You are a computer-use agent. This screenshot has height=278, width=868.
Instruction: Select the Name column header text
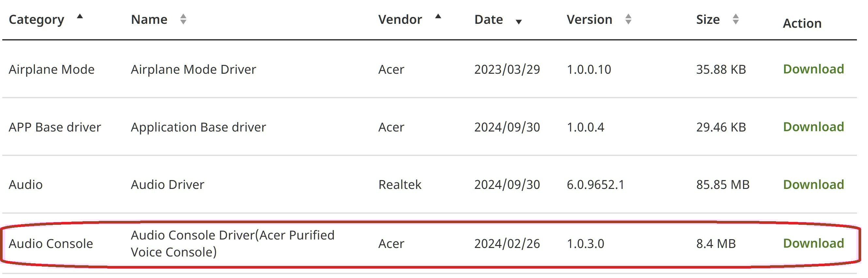pyautogui.click(x=149, y=20)
